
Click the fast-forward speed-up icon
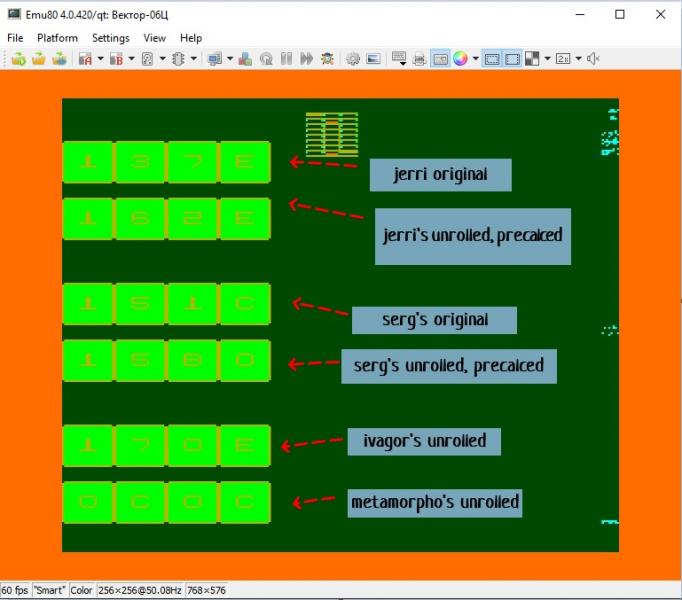307,59
